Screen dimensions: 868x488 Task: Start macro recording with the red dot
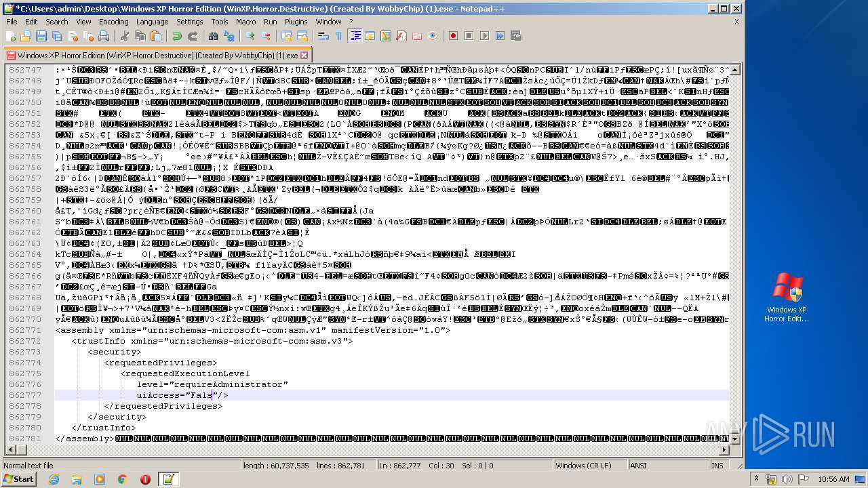click(x=453, y=36)
